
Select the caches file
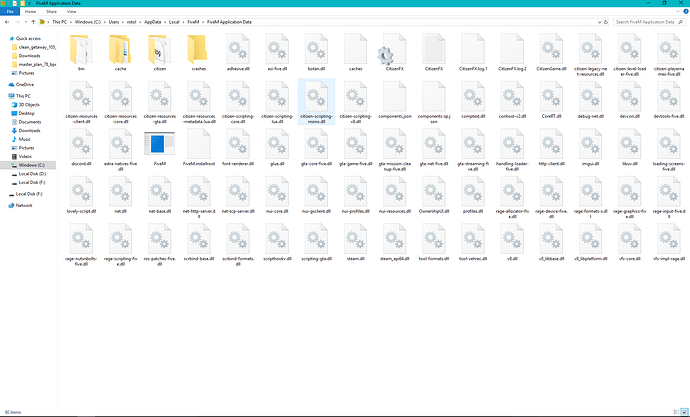(356, 53)
